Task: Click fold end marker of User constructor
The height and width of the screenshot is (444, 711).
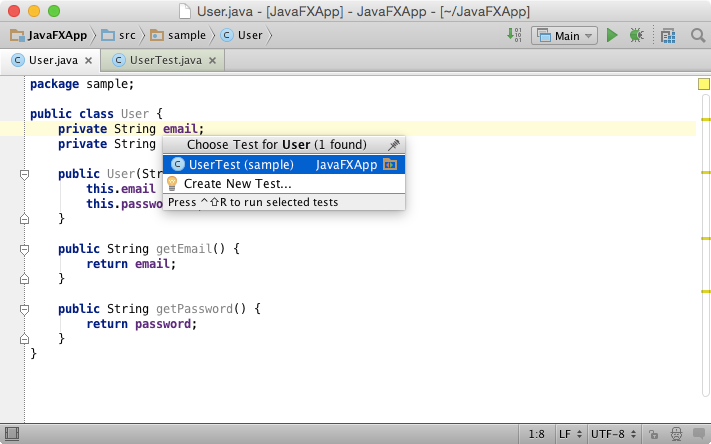Action: pyautogui.click(x=24, y=219)
